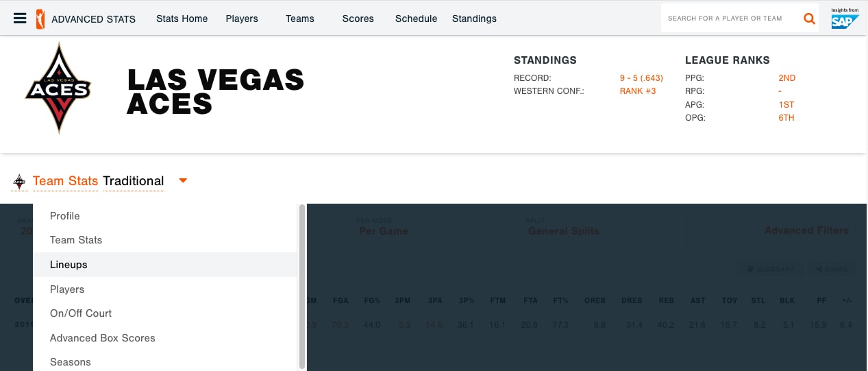The height and width of the screenshot is (371, 868).
Task: Click the 40.2 REB value
Action: 667,325
